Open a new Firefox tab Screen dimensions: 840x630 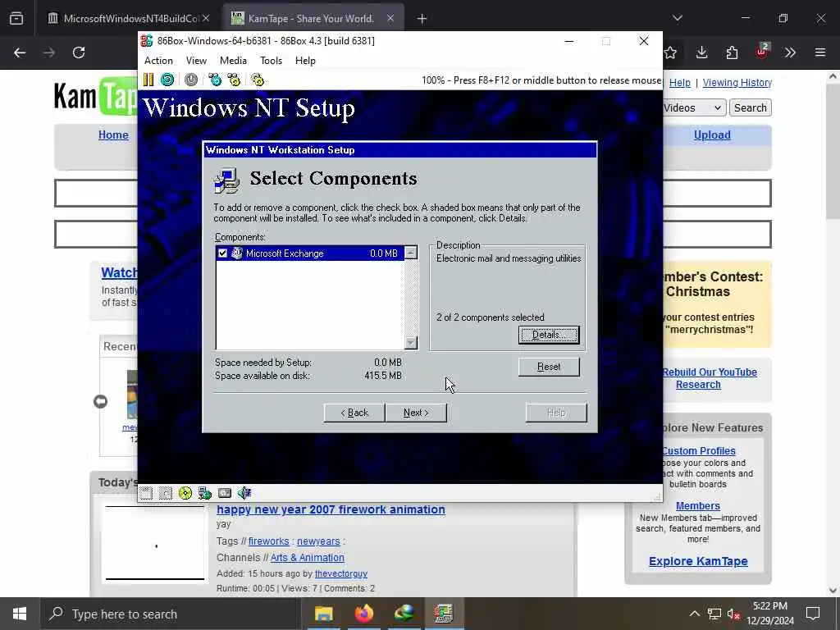coord(422,19)
